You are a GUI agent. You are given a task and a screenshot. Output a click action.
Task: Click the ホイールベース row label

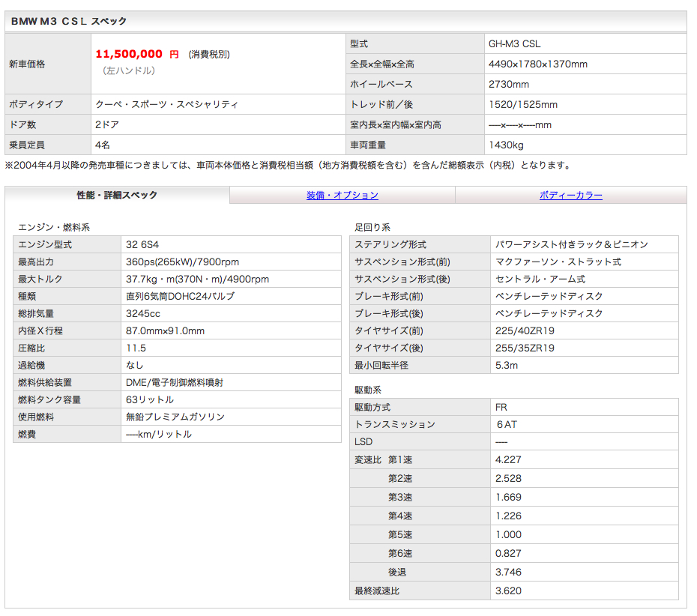pyautogui.click(x=381, y=84)
